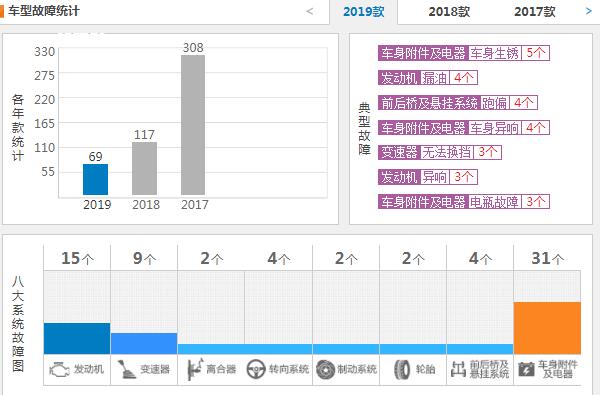Click the 转向系统 label under the chart
This screenshot has height=395, width=600.
pos(289,369)
